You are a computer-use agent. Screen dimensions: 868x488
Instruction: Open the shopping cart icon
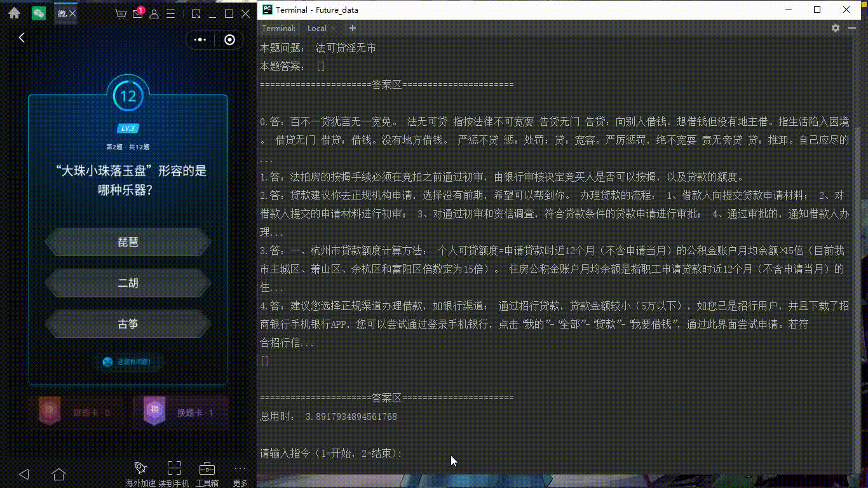pyautogui.click(x=120, y=13)
